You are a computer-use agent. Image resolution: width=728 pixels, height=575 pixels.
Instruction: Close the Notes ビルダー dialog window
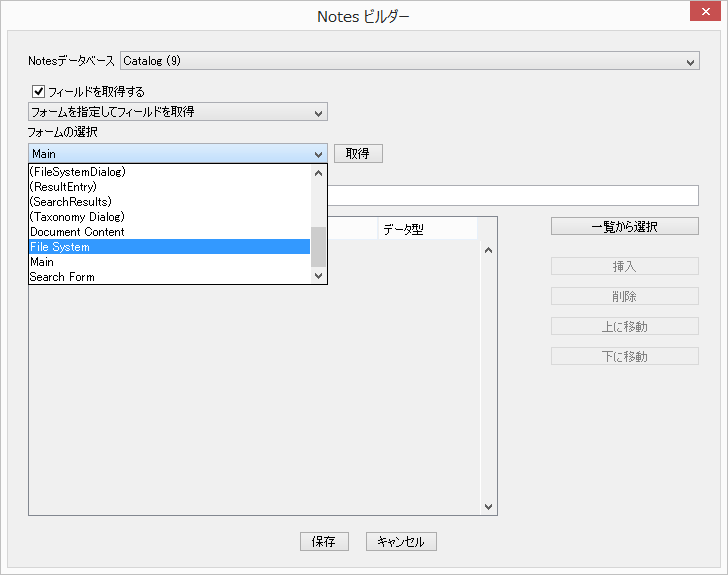(x=704, y=14)
